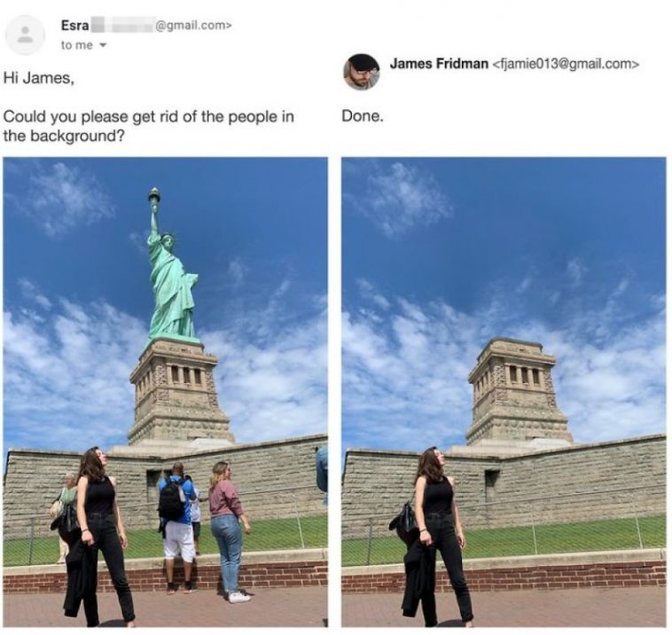Click the woman in black in right photo
Viewport: 672px width, 635px height.
pos(436,536)
